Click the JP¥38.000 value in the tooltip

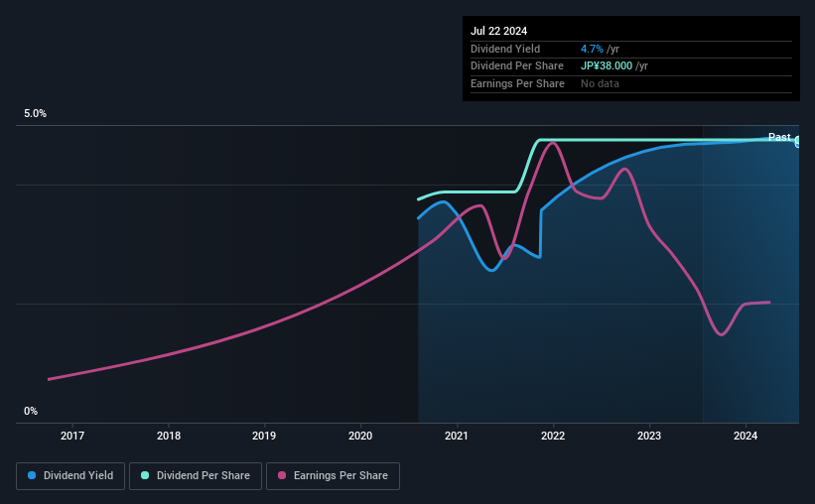(x=606, y=65)
